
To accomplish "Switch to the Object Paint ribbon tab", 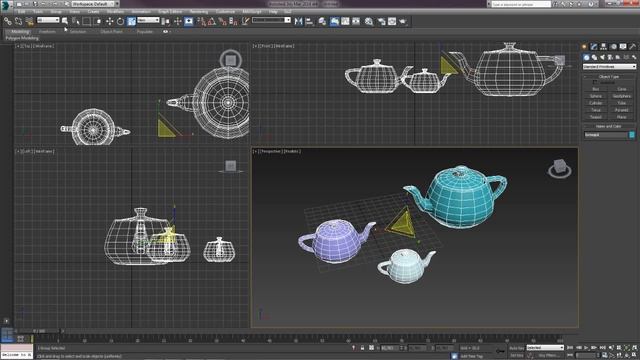I will [111, 31].
